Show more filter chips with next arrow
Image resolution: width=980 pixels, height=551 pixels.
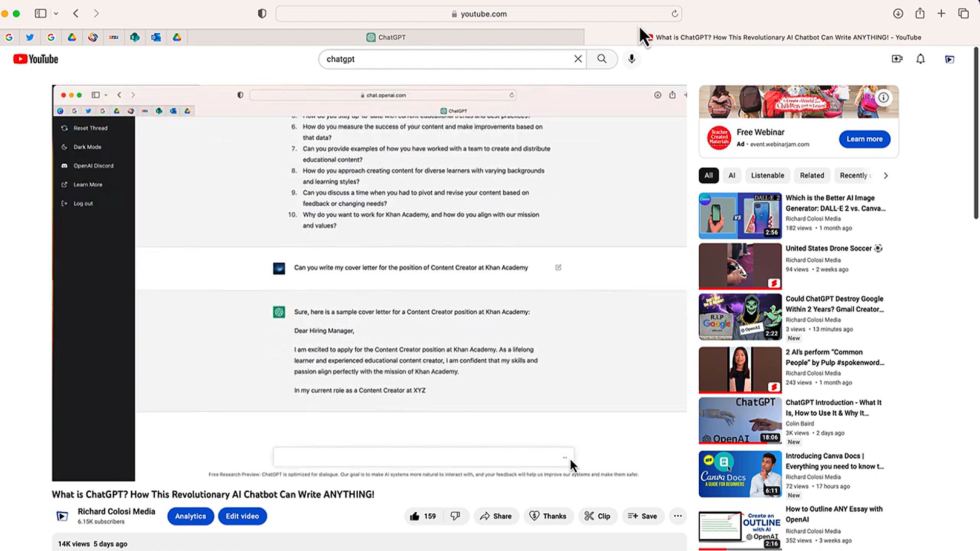[886, 176]
